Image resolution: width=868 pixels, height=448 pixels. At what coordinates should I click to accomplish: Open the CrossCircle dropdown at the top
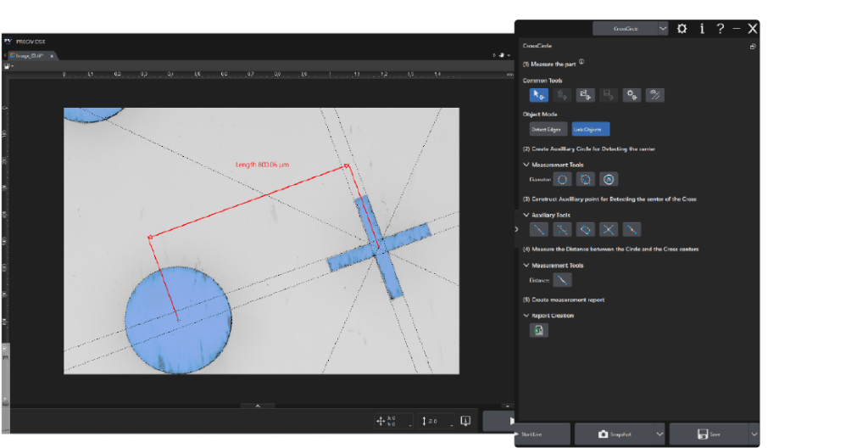[663, 28]
